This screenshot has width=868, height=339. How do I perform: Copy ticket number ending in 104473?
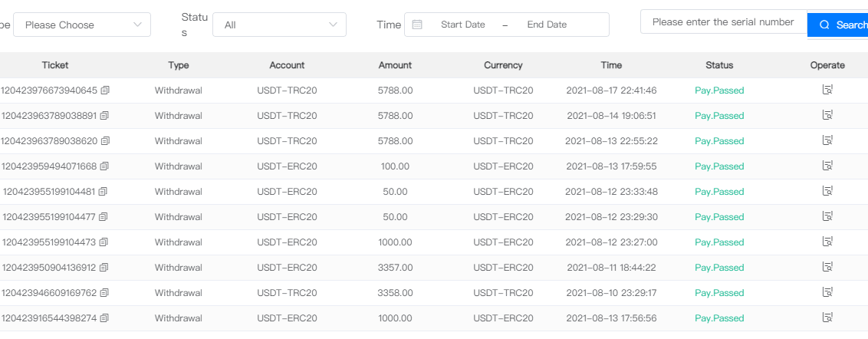(103, 242)
